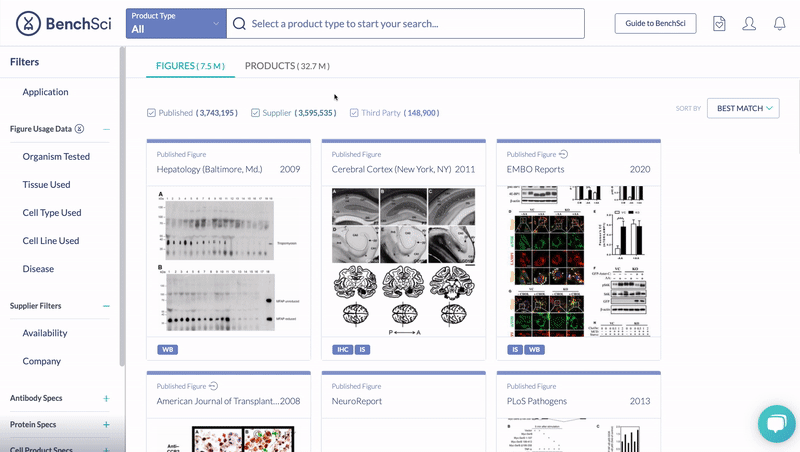
Task: Open the Product Type dropdown
Action: pyautogui.click(x=176, y=23)
